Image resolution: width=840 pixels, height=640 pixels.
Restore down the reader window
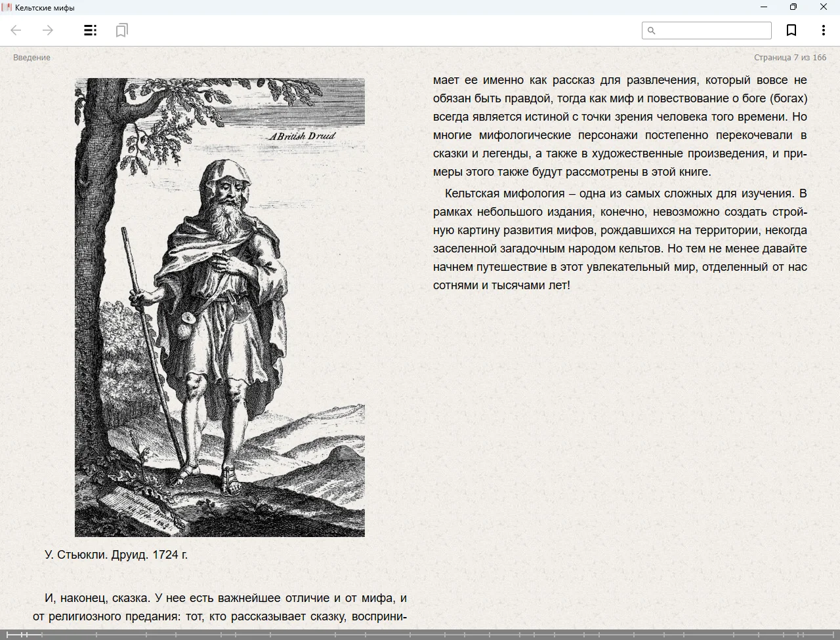(x=793, y=7)
